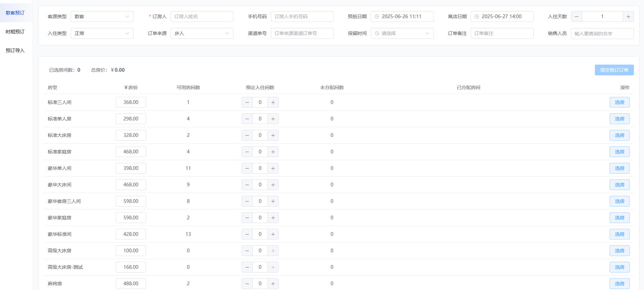The width and height of the screenshot is (644, 290).
Task: Decrease 入住天数 with the minus icon
Action: coord(576,16)
